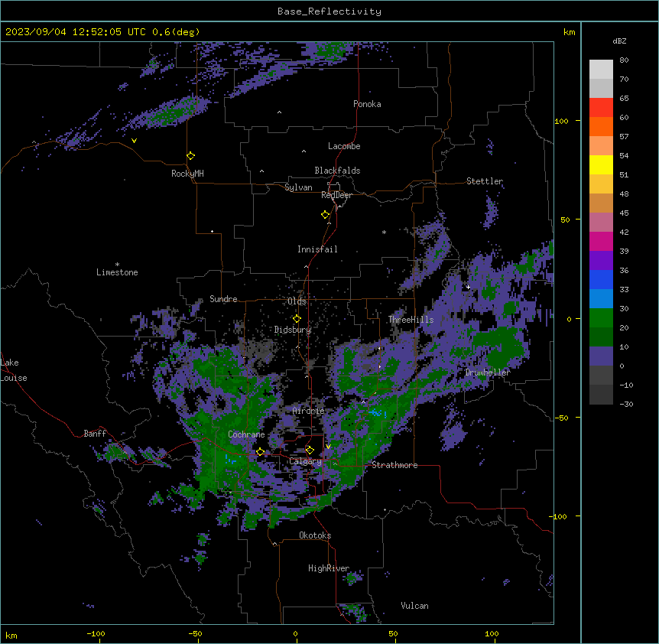Click the Didsbury label
The height and width of the screenshot is (644, 659).
pyautogui.click(x=293, y=330)
